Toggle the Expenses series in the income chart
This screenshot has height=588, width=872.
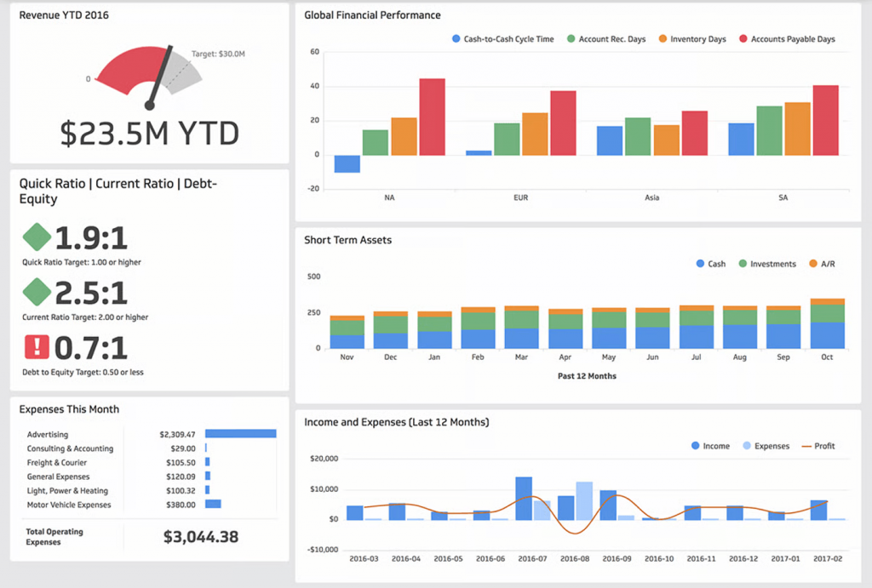click(x=746, y=445)
